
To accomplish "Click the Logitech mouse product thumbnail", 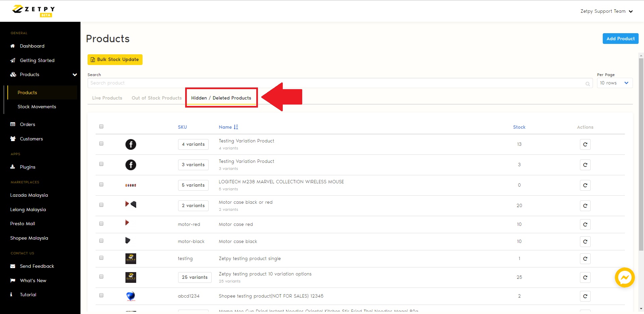I will pyautogui.click(x=131, y=185).
